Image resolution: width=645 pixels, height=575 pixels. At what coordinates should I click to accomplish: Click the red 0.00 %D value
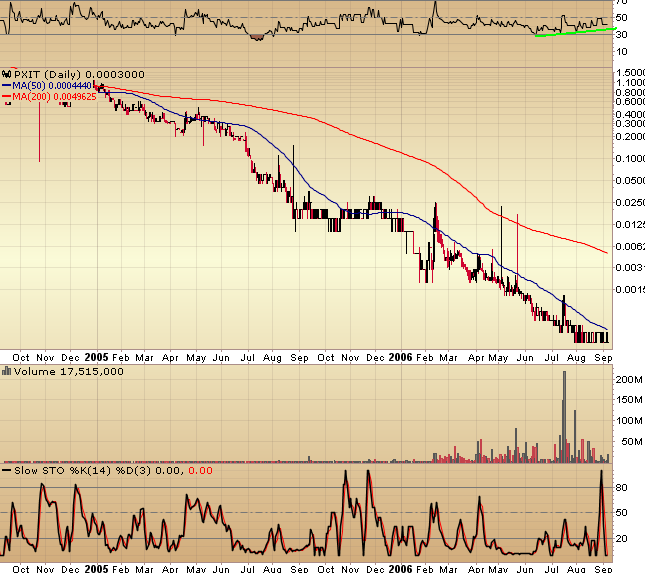click(200, 470)
